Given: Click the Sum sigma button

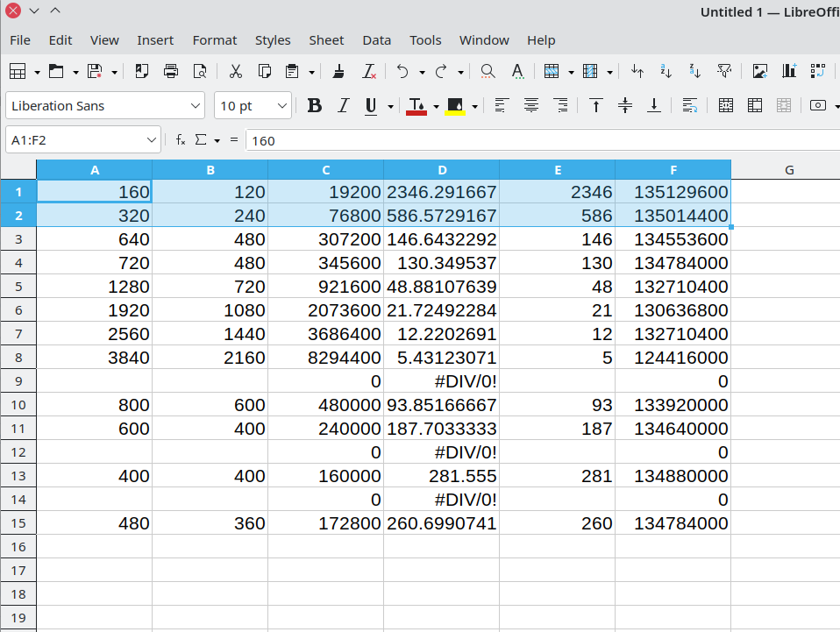Looking at the screenshot, I should (x=201, y=139).
